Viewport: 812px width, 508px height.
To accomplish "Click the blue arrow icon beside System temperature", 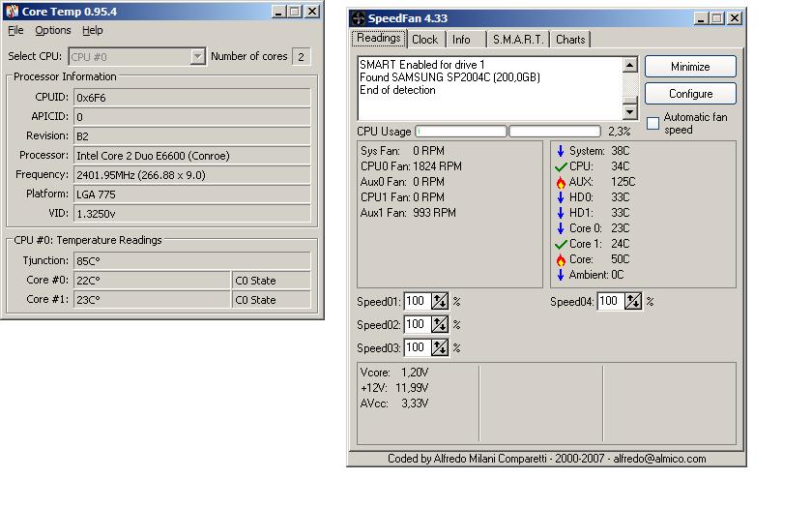I will [561, 151].
